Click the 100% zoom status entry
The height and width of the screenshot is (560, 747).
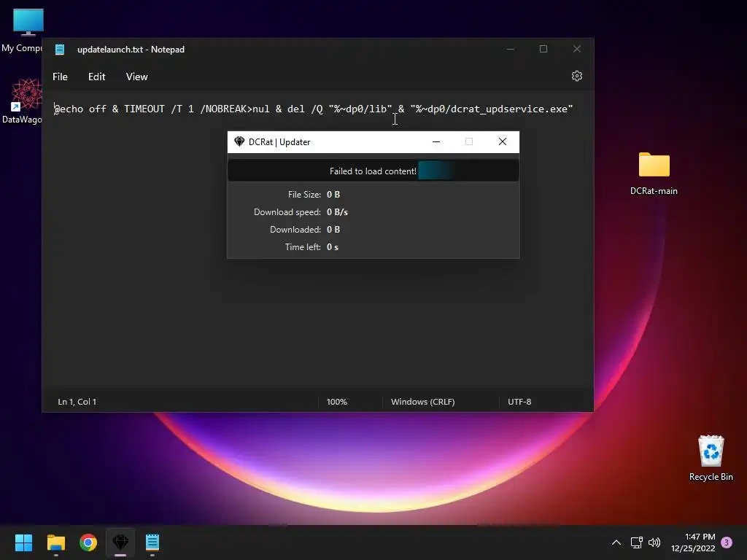337,402
